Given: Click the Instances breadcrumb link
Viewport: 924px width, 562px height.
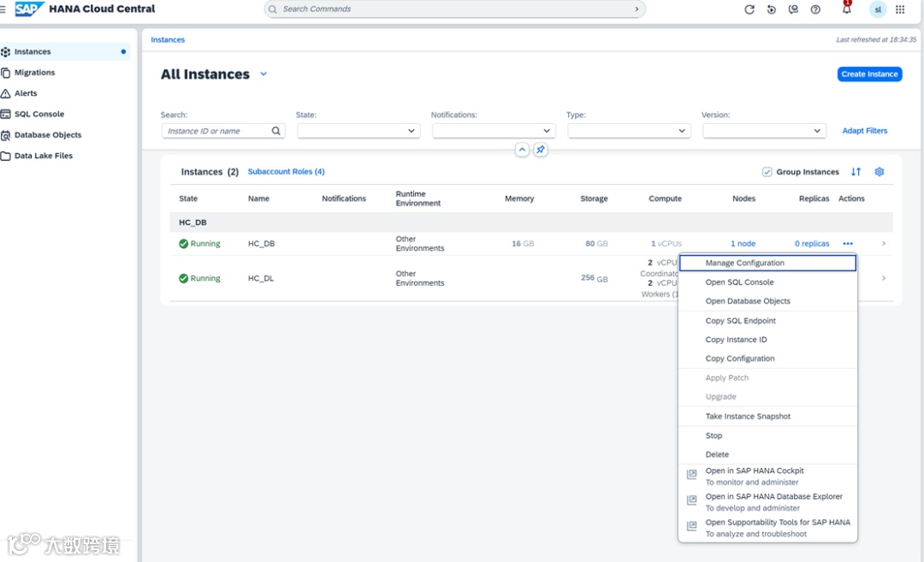Looking at the screenshot, I should [168, 39].
